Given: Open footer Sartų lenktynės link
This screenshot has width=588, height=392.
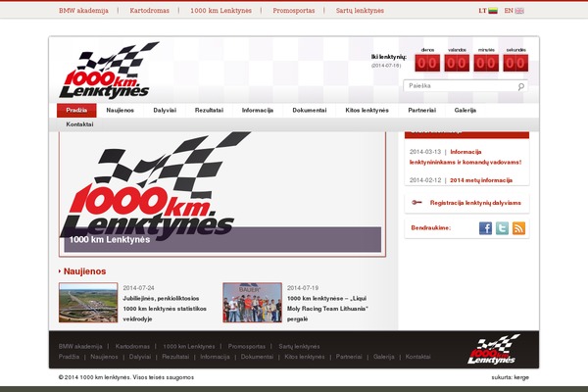Looking at the screenshot, I should pos(299,347).
